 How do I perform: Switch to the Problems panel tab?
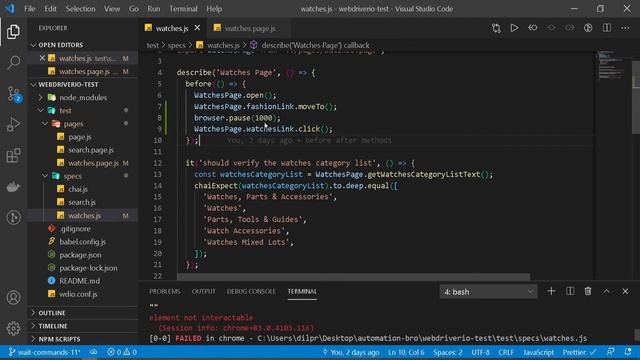click(164, 291)
